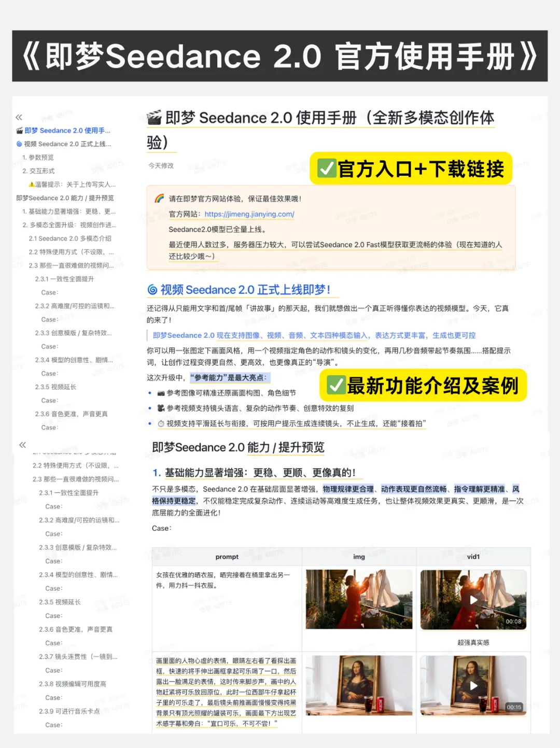
Task: Click the img column header
Action: click(359, 557)
